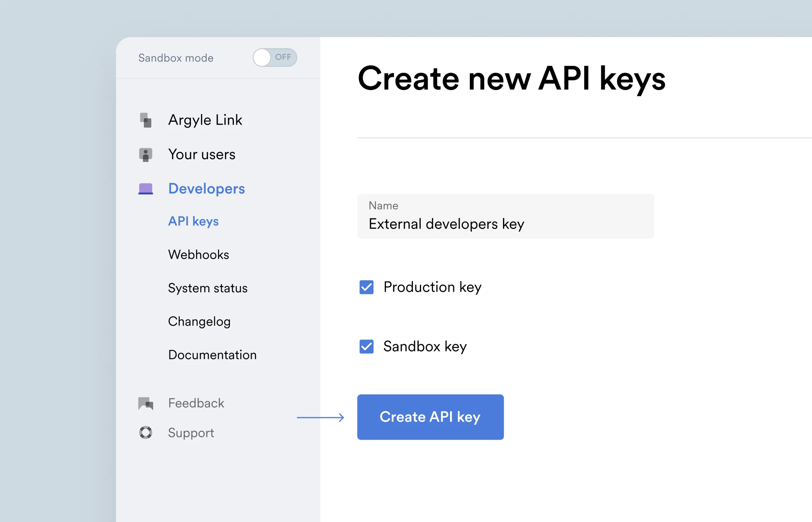This screenshot has height=522, width=812.
Task: Open the Changelog link
Action: [x=199, y=322]
